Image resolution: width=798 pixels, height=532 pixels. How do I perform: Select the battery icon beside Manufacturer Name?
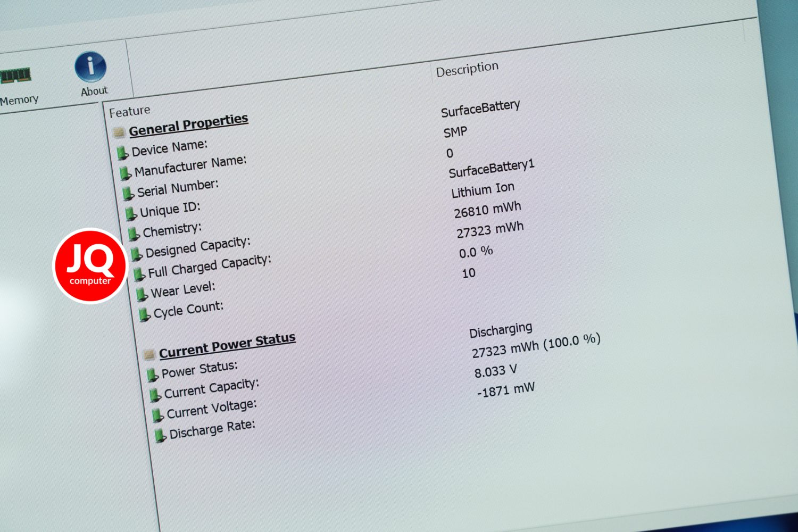(125, 173)
